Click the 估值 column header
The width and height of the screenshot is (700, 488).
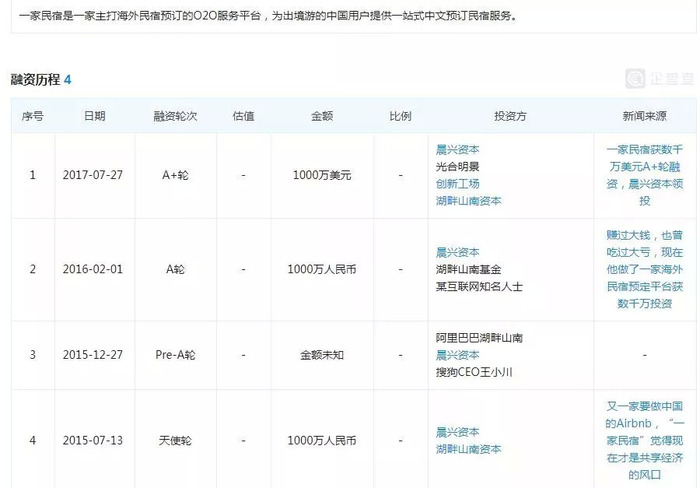click(x=243, y=116)
